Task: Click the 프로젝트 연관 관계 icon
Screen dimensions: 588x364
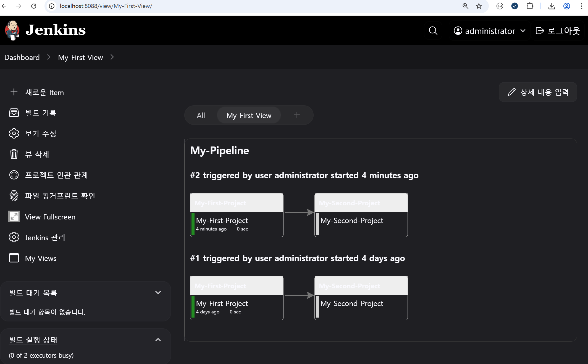Action: 14,175
